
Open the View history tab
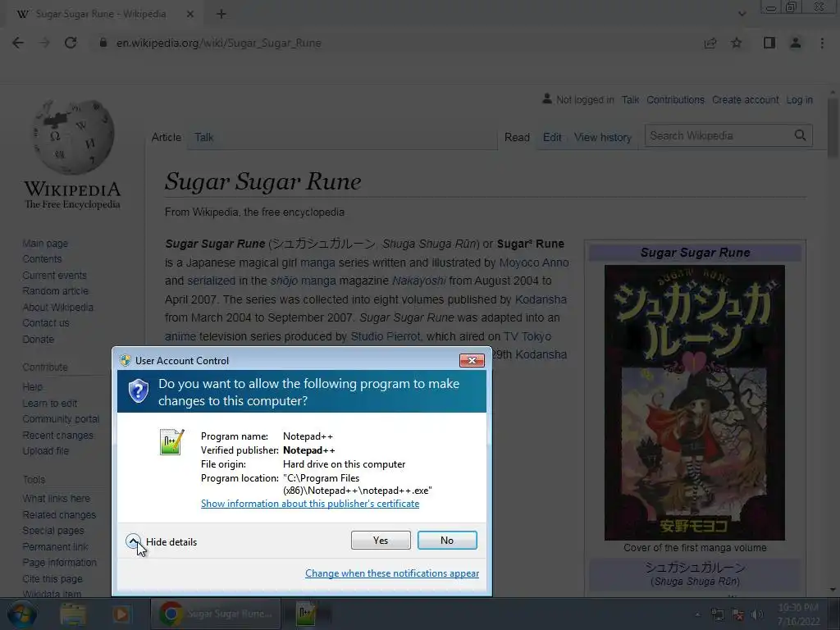pos(603,137)
